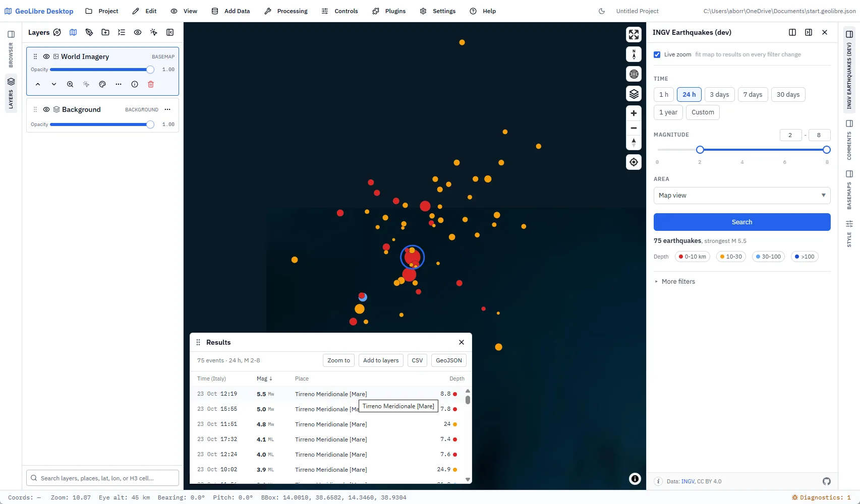This screenshot has height=504, width=860.
Task: Click the map attribution info icon
Action: click(x=635, y=479)
